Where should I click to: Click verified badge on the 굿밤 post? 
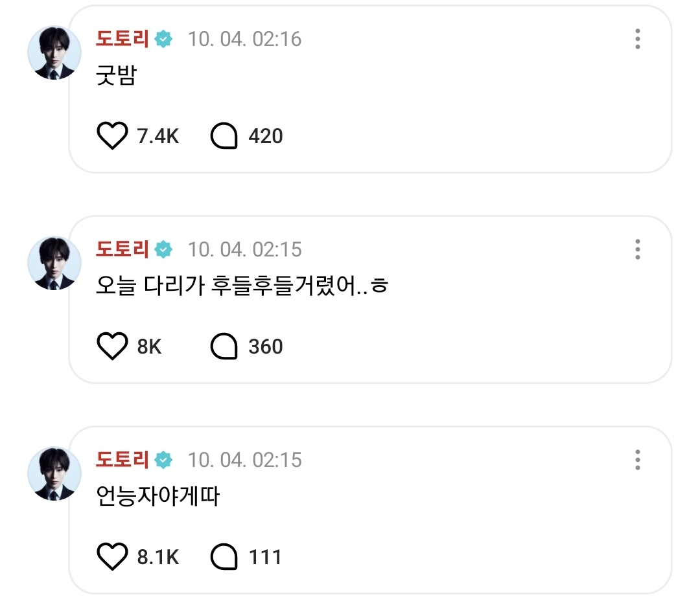coord(165,39)
